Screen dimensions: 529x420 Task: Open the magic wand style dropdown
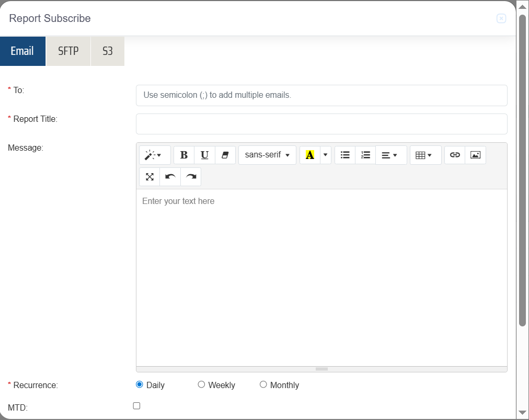(x=155, y=155)
